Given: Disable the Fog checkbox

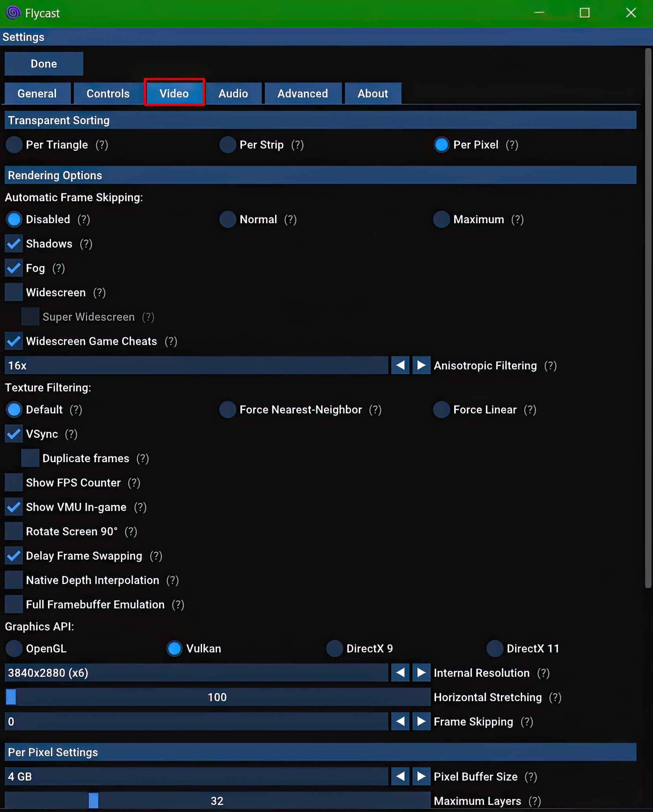Looking at the screenshot, I should pos(14,268).
